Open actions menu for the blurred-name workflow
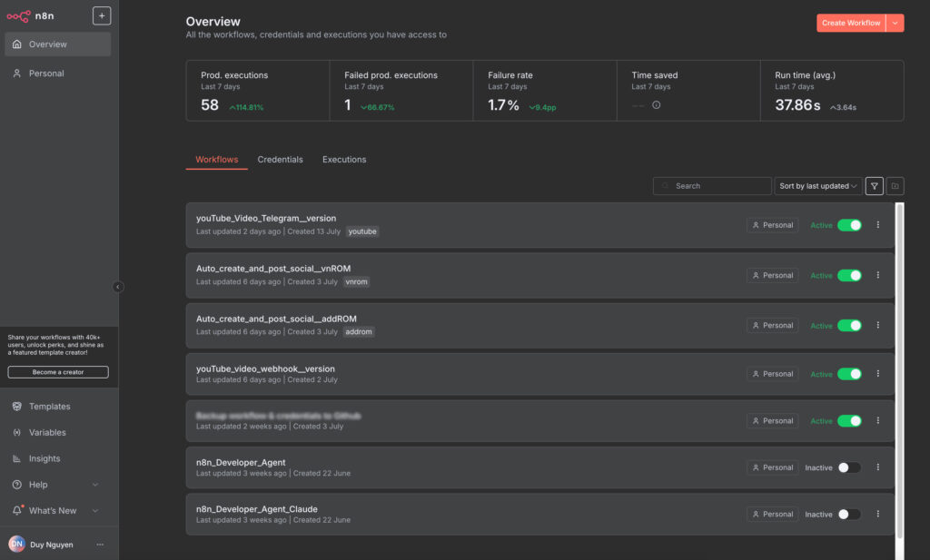This screenshot has height=560, width=930. 878,421
